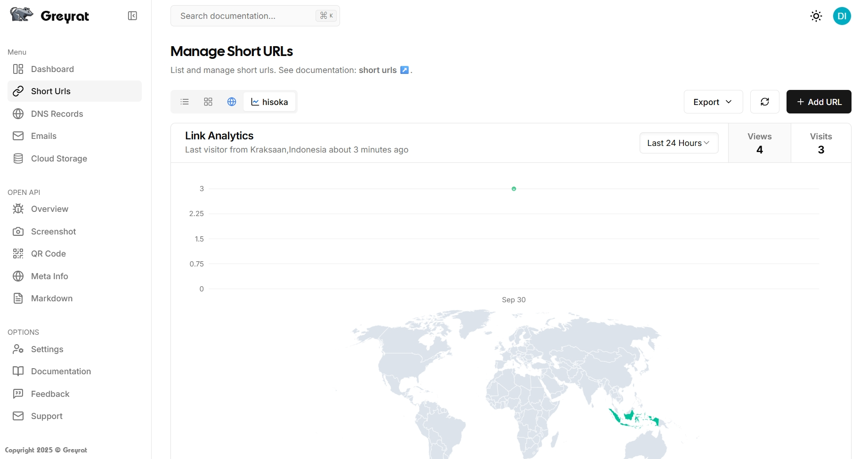The image size is (868, 459).
Task: Switch to list view icon
Action: pyautogui.click(x=185, y=102)
